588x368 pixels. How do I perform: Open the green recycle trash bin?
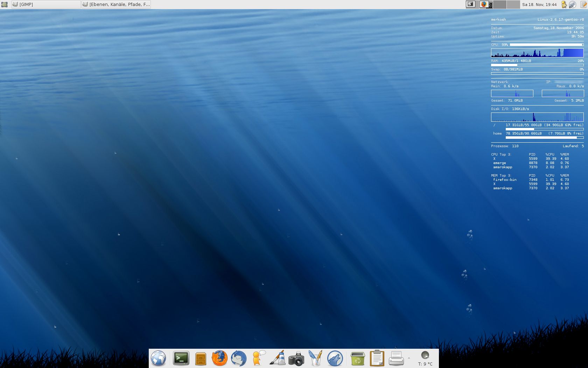[357, 359]
